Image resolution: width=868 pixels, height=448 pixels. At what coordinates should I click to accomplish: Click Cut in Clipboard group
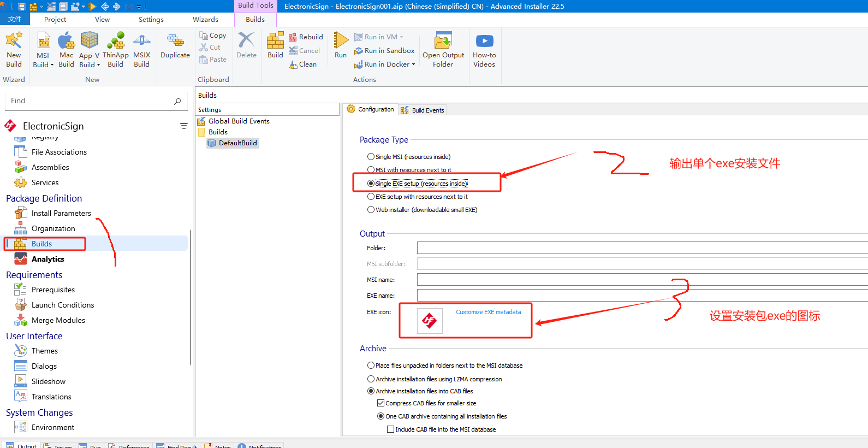[210, 48]
